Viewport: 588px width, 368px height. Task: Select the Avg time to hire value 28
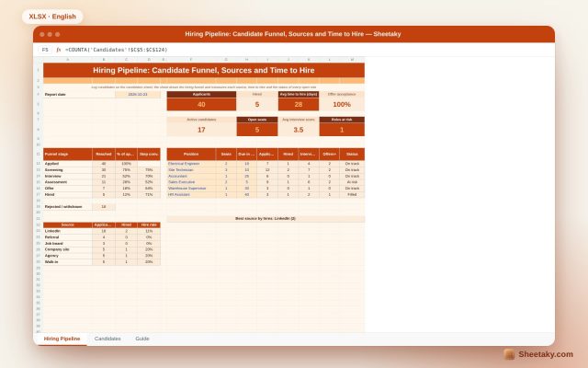(x=299, y=104)
